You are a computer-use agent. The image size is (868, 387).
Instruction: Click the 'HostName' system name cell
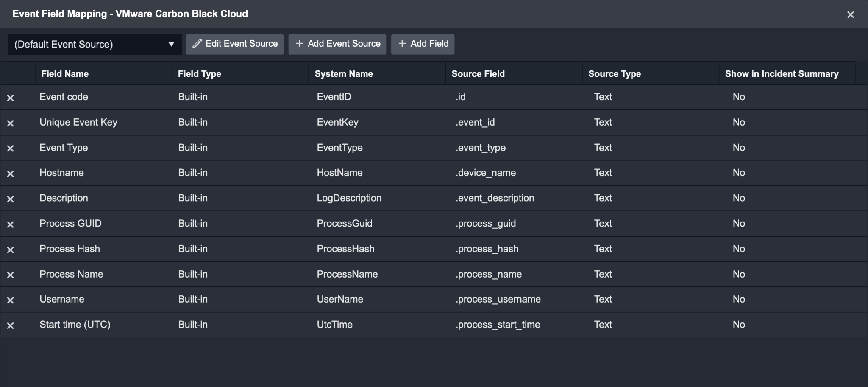tap(339, 173)
